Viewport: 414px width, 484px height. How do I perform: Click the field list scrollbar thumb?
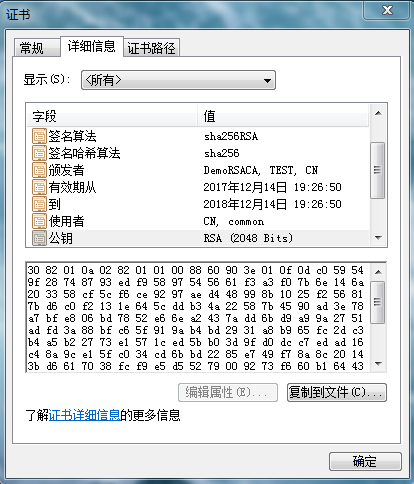[378, 170]
